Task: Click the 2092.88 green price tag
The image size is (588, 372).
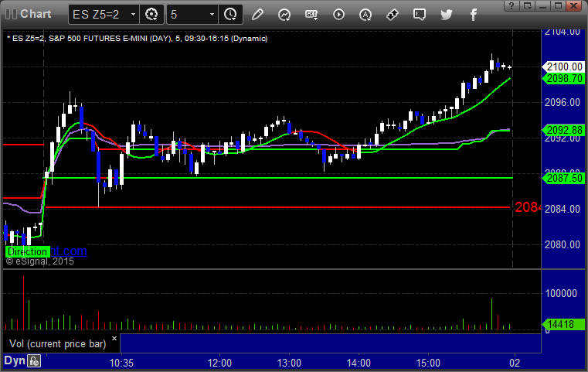Action: click(563, 130)
